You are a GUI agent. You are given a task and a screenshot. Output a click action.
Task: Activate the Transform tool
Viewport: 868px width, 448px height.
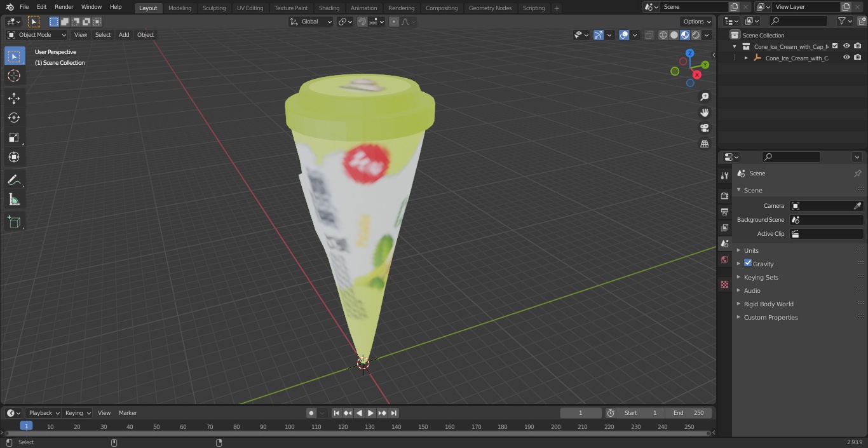(14, 157)
